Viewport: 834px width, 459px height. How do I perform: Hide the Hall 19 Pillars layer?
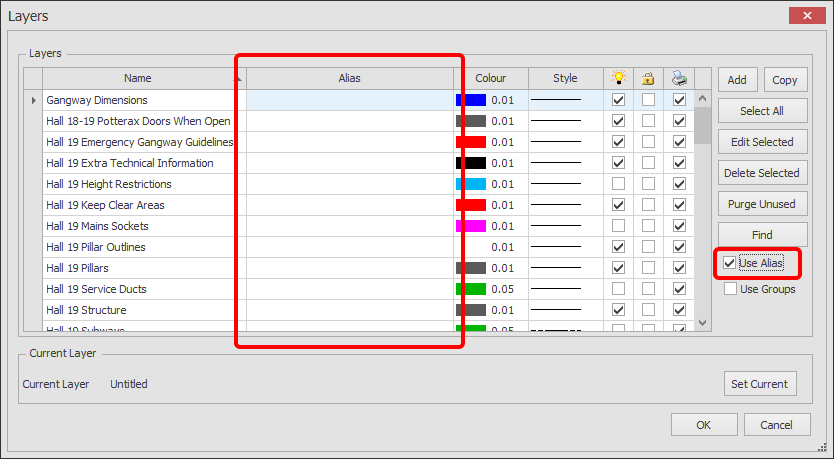tap(618, 268)
